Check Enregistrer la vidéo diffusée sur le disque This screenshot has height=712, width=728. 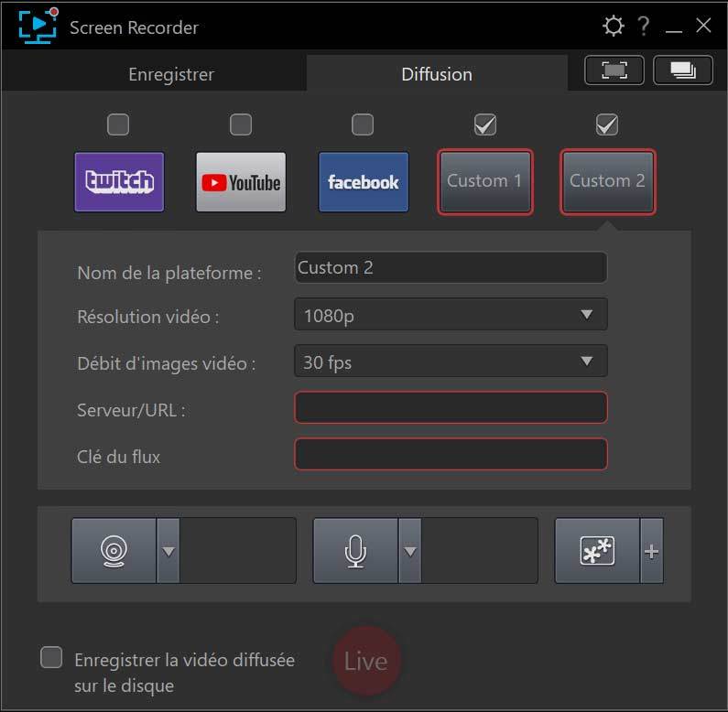pos(51,657)
